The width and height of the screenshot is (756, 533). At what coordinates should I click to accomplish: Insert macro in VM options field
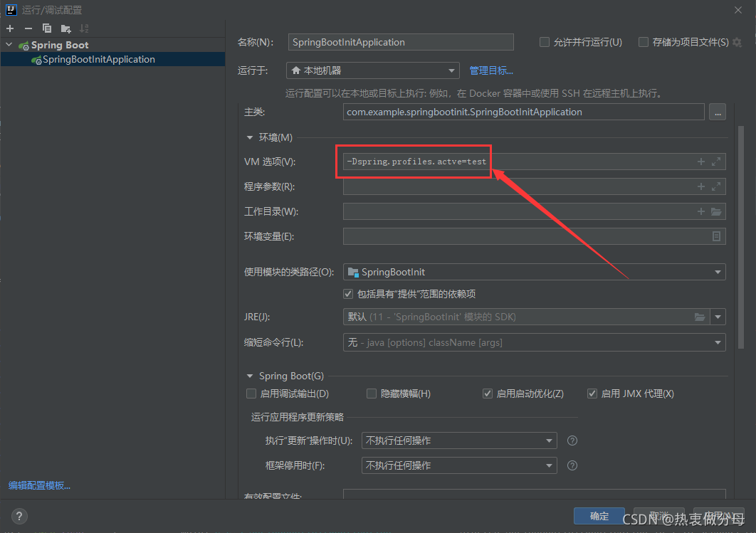click(x=701, y=162)
